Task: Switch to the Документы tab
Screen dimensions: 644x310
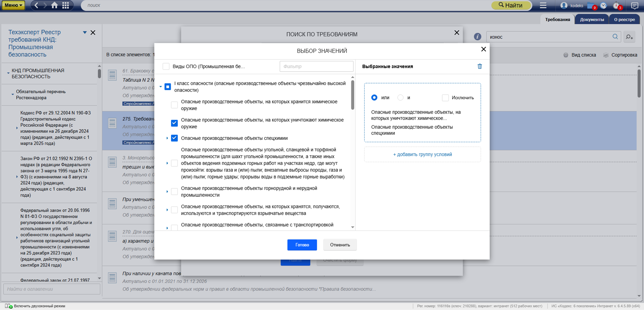Action: click(592, 19)
